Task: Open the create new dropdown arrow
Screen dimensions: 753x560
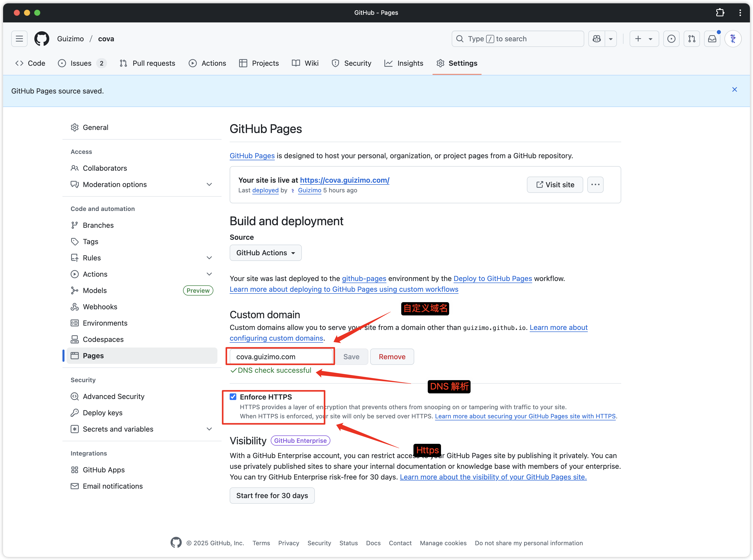Action: pos(651,39)
